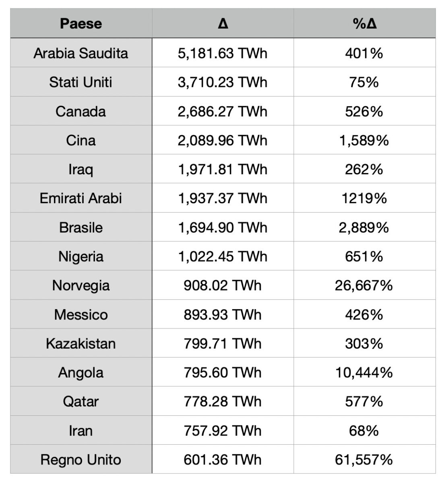This screenshot has height=483, width=448.
Task: Select the Cina row label
Action: (x=81, y=140)
